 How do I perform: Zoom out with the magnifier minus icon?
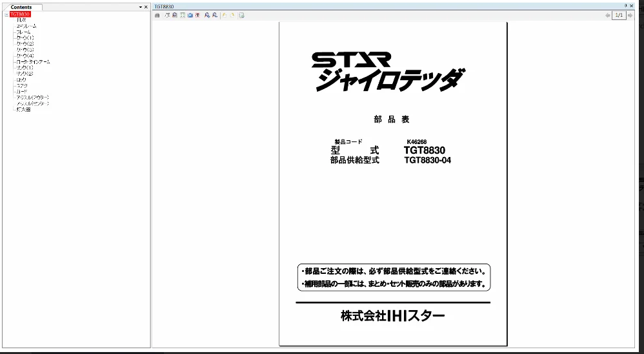pos(215,16)
